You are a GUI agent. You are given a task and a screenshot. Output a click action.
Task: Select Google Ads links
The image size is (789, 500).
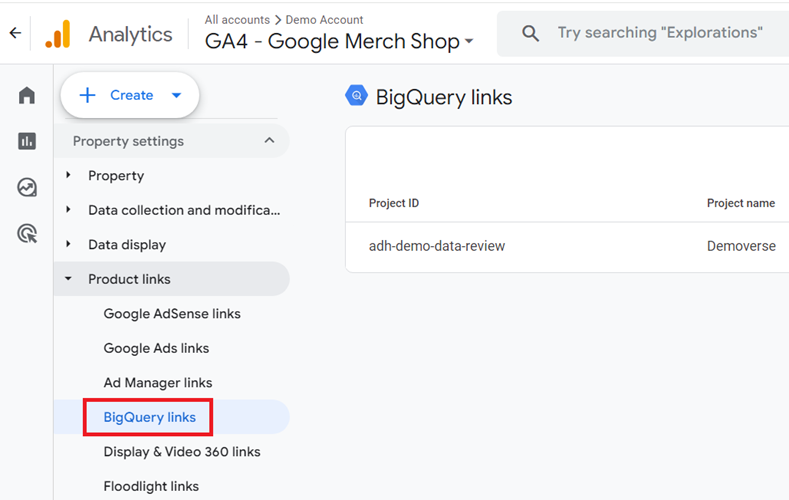coord(156,348)
